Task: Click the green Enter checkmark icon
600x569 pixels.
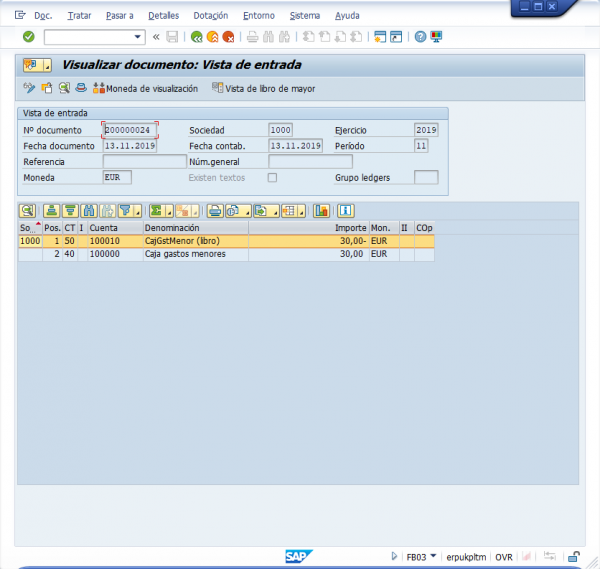Action: coord(29,37)
